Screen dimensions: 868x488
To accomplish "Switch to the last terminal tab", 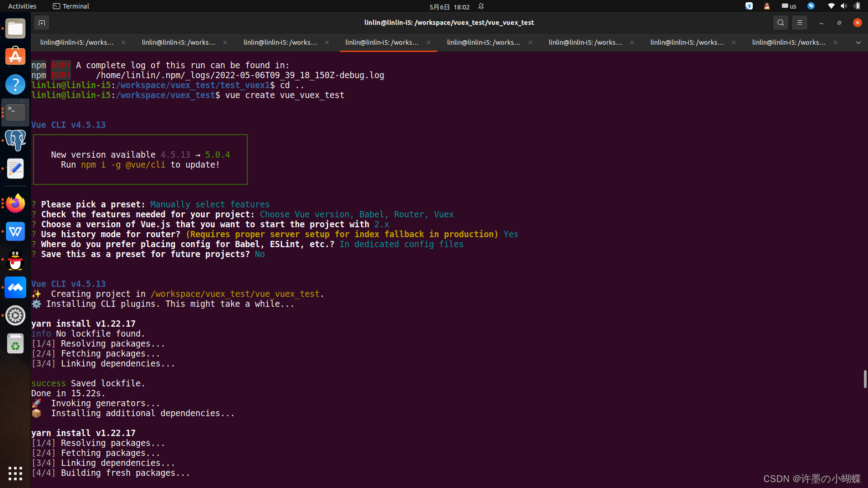I will click(x=789, y=42).
